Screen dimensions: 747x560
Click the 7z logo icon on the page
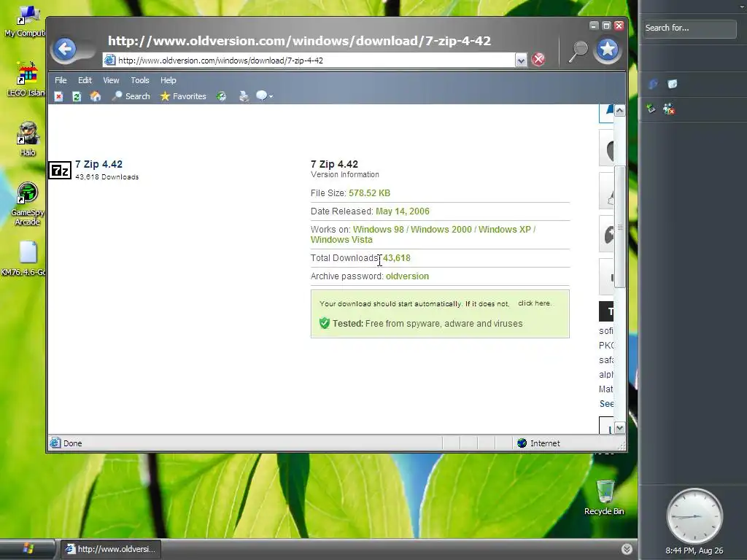[x=60, y=170]
